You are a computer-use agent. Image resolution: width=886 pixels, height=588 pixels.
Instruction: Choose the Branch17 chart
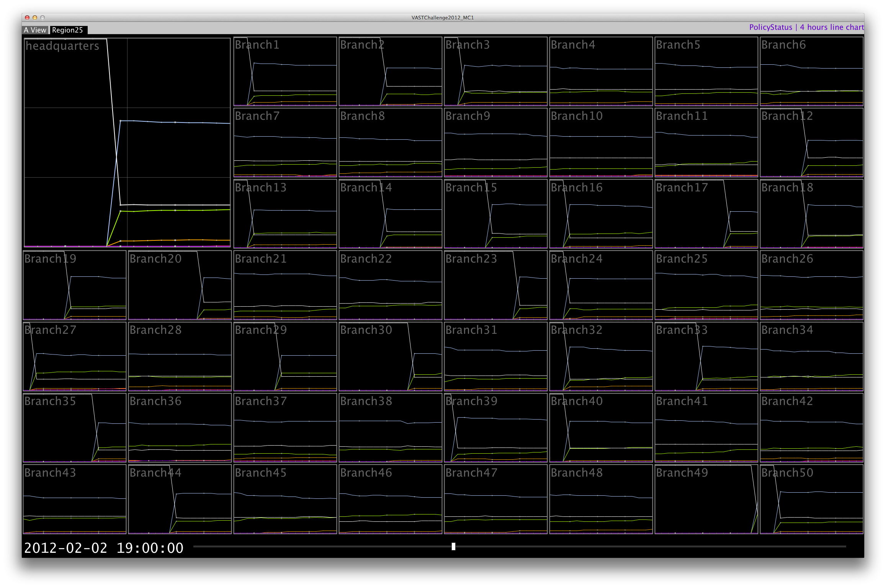click(706, 214)
